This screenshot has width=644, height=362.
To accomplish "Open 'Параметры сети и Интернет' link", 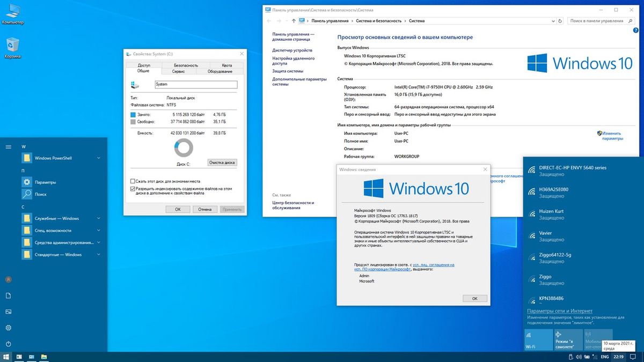I will [560, 311].
